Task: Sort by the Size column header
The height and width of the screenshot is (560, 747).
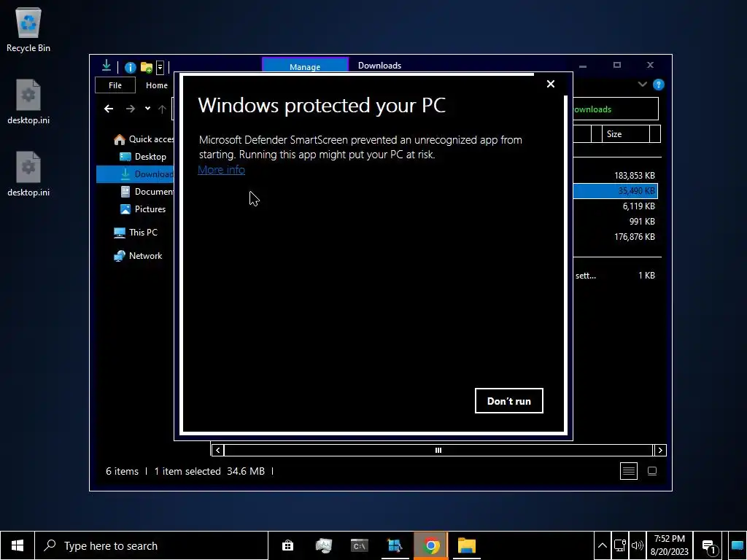Action: (x=625, y=134)
